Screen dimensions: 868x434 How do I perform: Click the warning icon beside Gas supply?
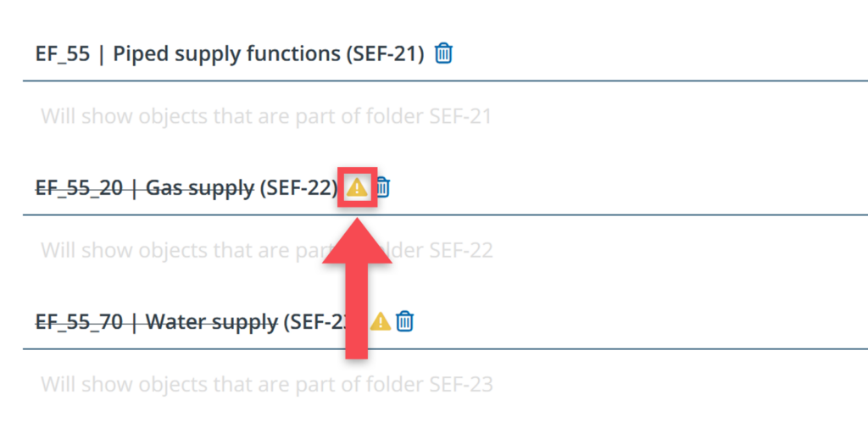(357, 187)
